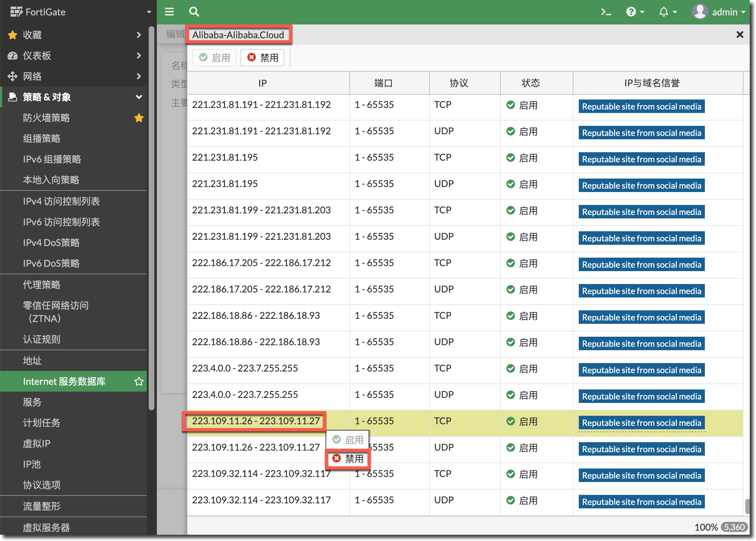Click the IP column header

point(263,83)
